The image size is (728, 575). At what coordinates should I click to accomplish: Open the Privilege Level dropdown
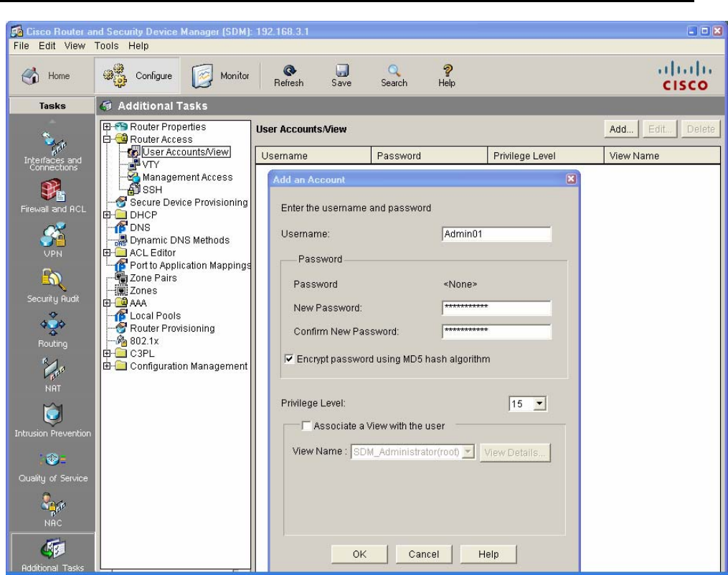coord(539,403)
